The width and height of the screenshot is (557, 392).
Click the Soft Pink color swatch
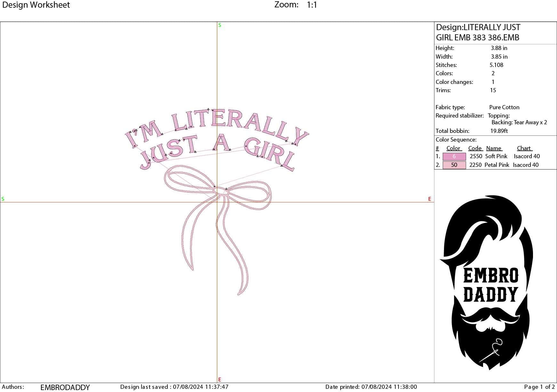point(454,156)
